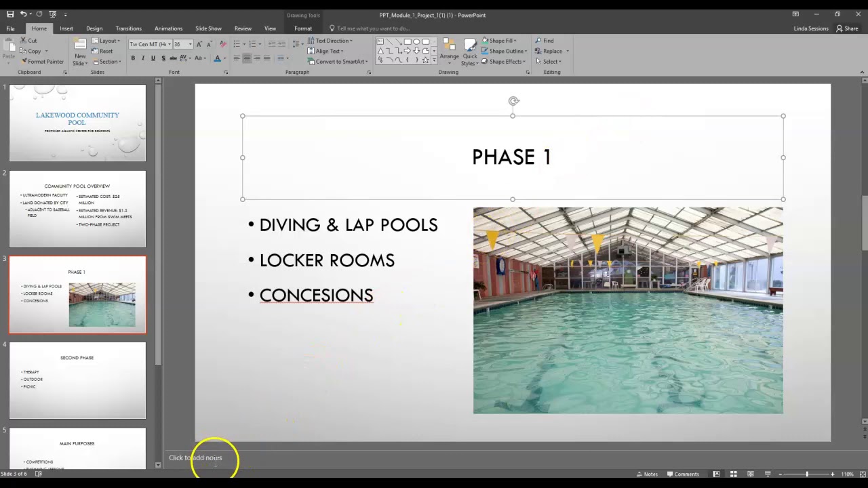The image size is (868, 488).
Task: Align text left
Action: pos(237,58)
